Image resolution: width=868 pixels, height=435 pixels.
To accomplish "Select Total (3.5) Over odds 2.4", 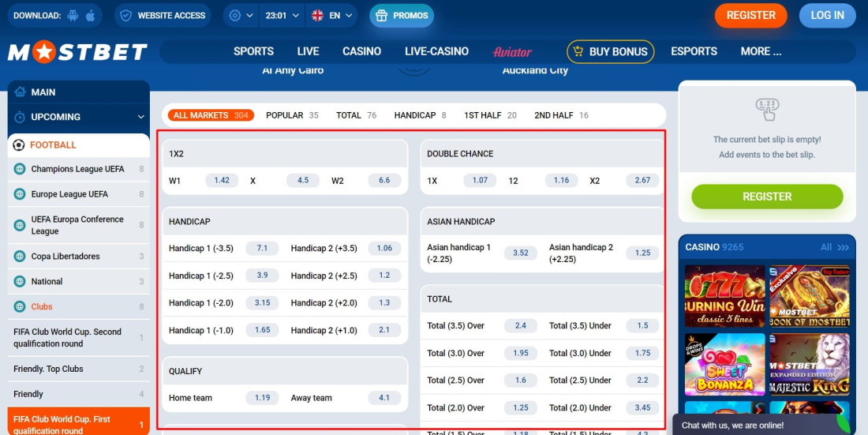I will pyautogui.click(x=520, y=326).
